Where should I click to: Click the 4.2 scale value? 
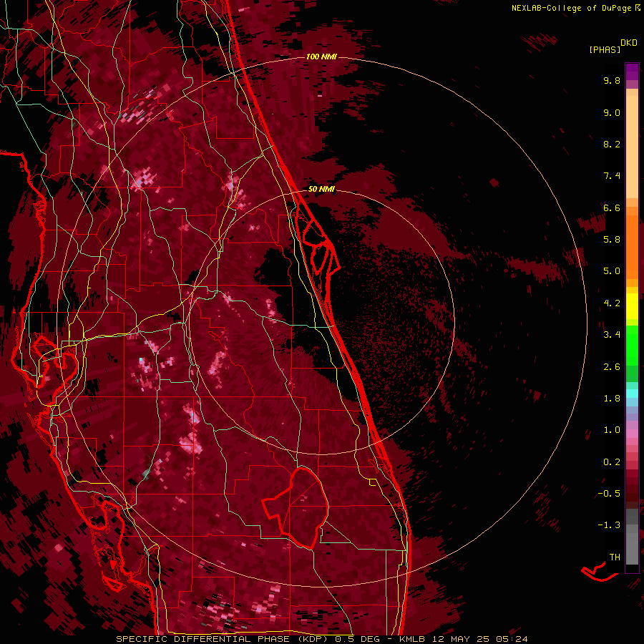tap(612, 303)
